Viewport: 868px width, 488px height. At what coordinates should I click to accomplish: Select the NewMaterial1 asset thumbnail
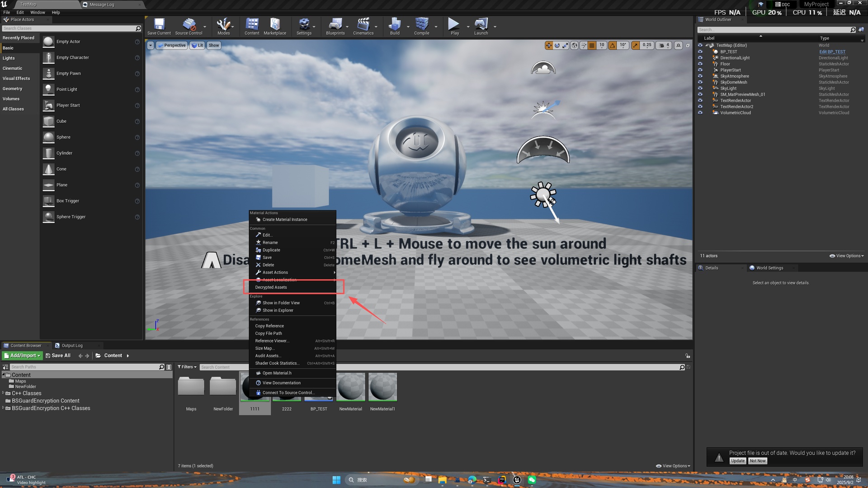(382, 387)
